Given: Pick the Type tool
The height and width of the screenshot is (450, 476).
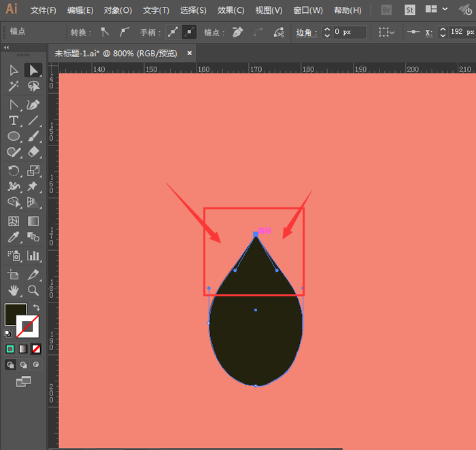Looking at the screenshot, I should [13, 120].
